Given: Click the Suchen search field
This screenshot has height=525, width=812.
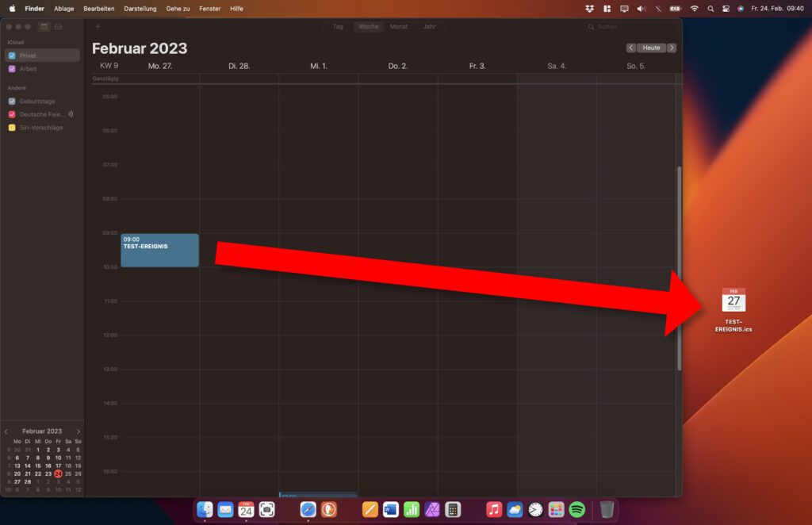Looking at the screenshot, I should click(630, 26).
